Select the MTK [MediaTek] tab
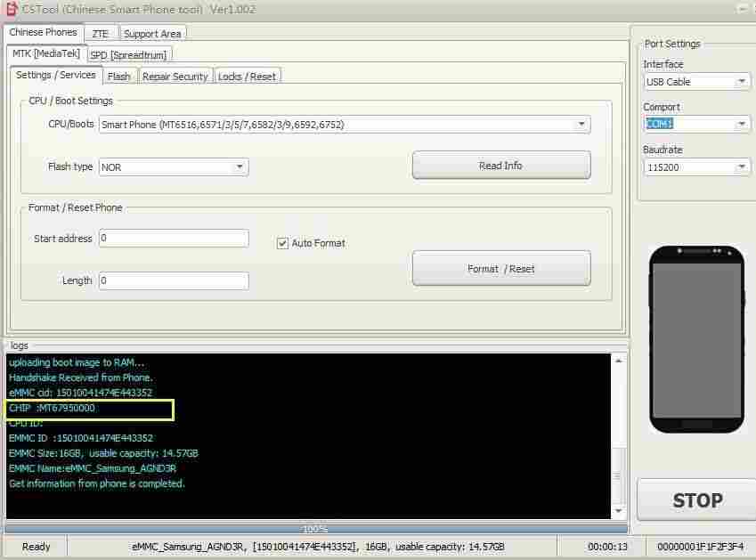756x560 pixels. coord(46,53)
